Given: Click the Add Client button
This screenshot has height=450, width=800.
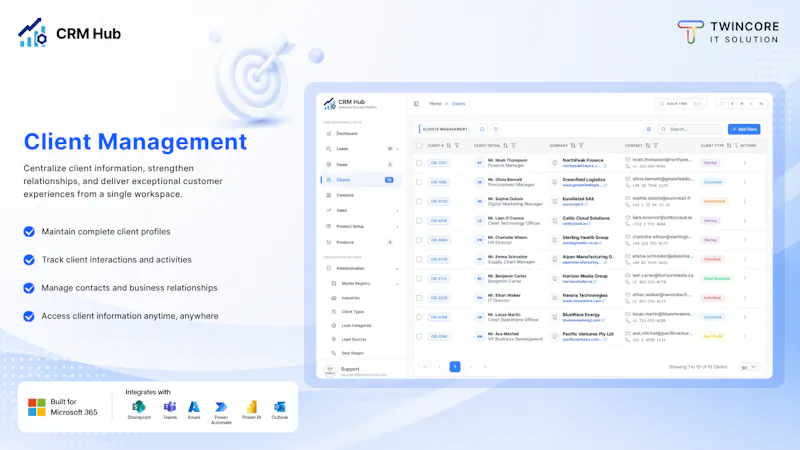Looking at the screenshot, I should pos(744,129).
